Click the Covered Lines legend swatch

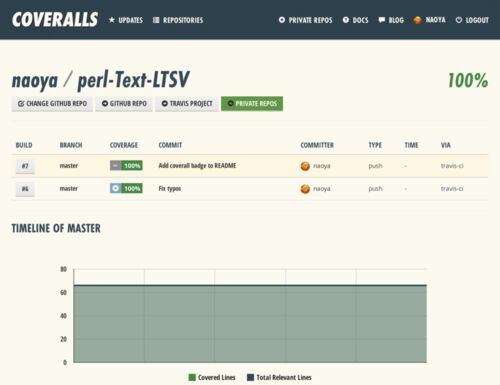192,377
